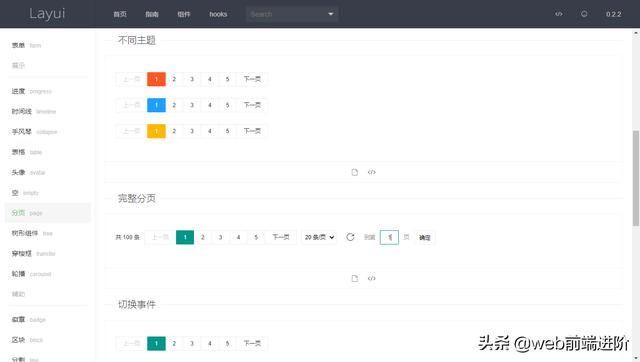Select green page 1 in full pagination
Image resolution: width=640 pixels, height=362 pixels.
point(185,237)
